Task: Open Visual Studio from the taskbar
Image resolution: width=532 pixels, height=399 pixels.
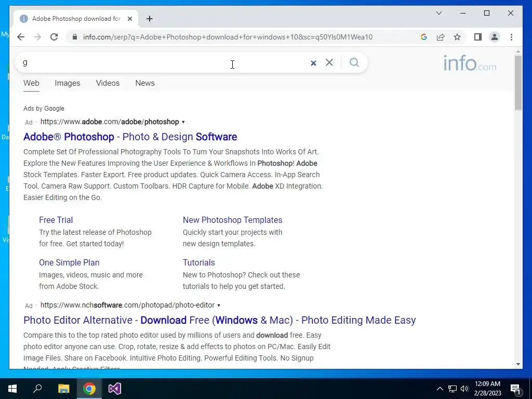Action: coord(115,389)
